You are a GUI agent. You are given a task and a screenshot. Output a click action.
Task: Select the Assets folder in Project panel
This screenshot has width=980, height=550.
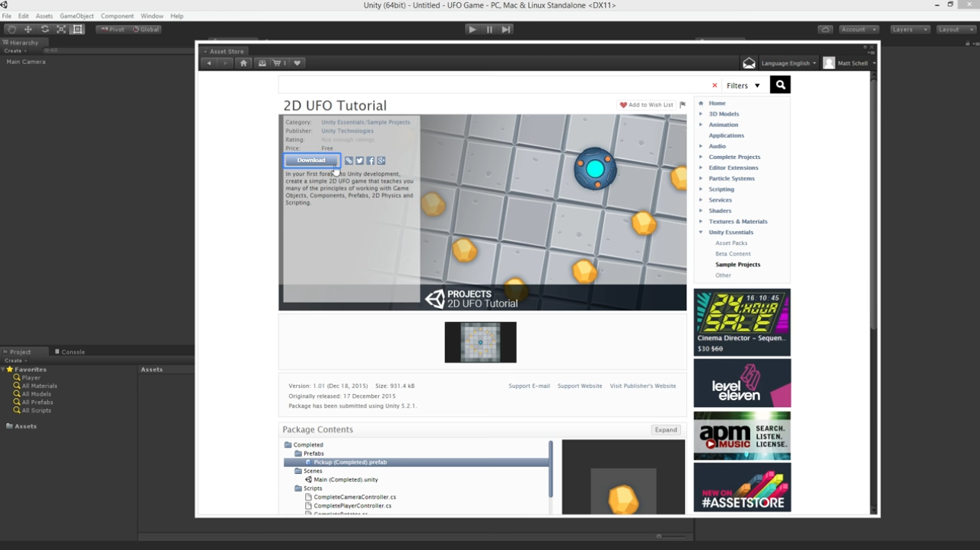22,427
